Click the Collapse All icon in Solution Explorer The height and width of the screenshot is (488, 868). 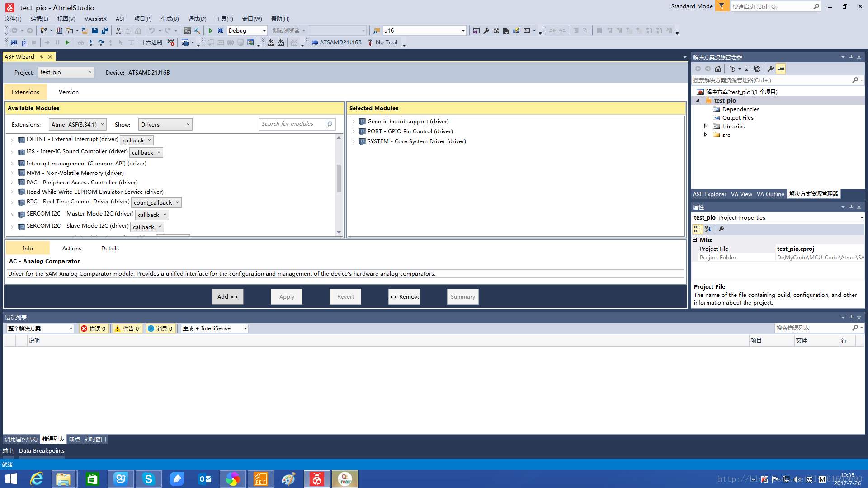[x=747, y=69]
